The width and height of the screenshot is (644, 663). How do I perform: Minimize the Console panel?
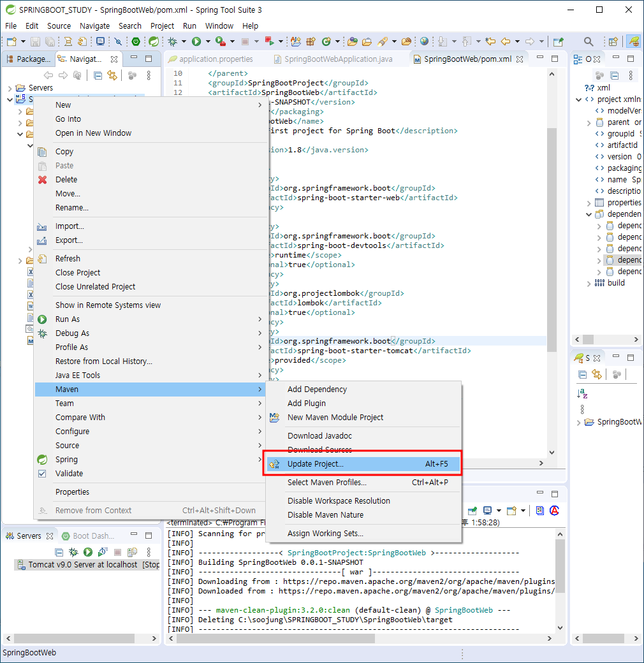pyautogui.click(x=540, y=493)
